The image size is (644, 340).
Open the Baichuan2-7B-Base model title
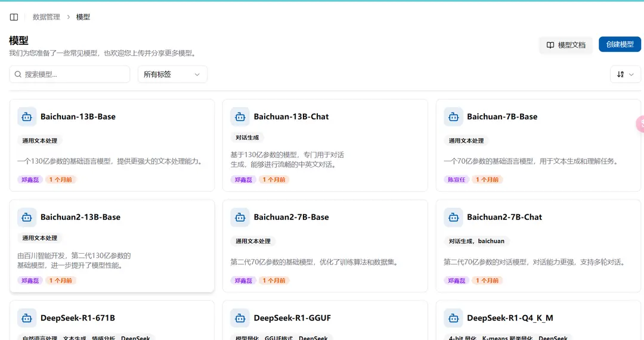291,217
